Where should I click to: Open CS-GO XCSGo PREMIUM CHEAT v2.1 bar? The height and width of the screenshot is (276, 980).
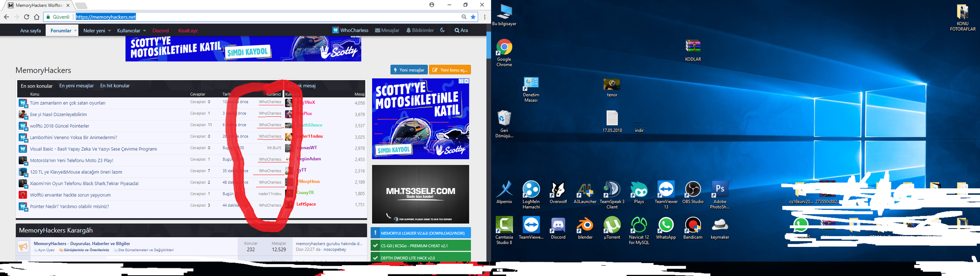421,245
